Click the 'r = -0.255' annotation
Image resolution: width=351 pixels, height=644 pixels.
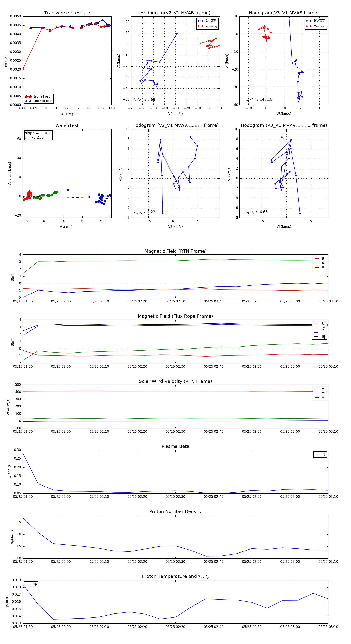point(35,137)
